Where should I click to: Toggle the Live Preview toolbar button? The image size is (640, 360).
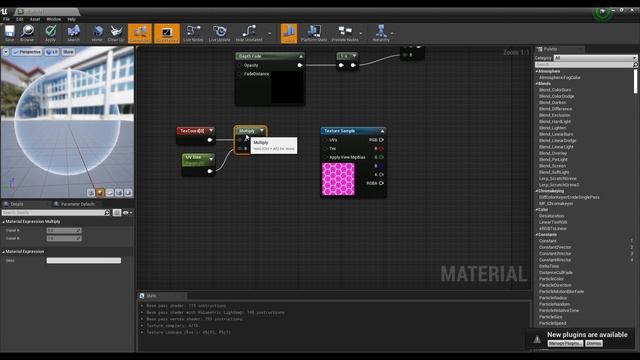(167, 33)
